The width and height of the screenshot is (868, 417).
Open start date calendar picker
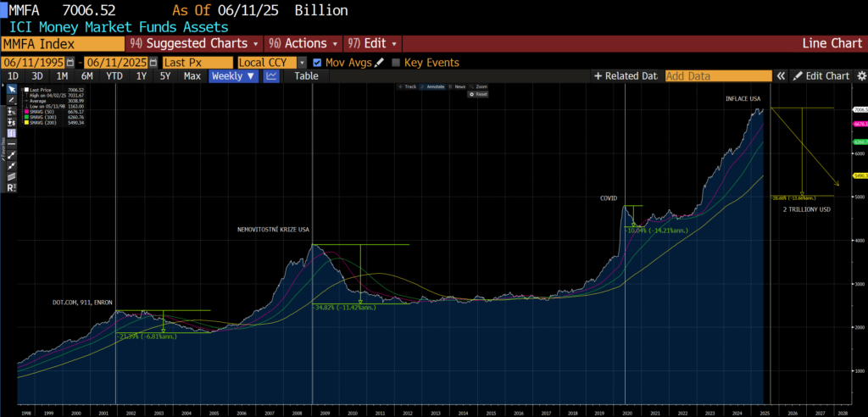tap(70, 63)
